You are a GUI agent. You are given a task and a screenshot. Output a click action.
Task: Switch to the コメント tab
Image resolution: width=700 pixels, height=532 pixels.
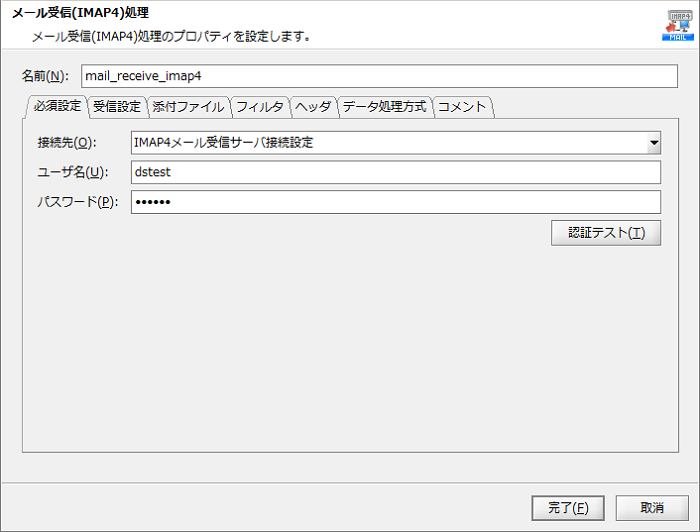(x=462, y=106)
